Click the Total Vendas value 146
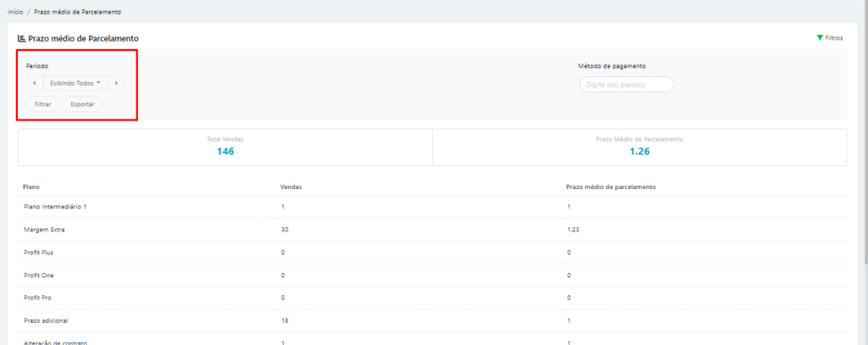 click(225, 152)
